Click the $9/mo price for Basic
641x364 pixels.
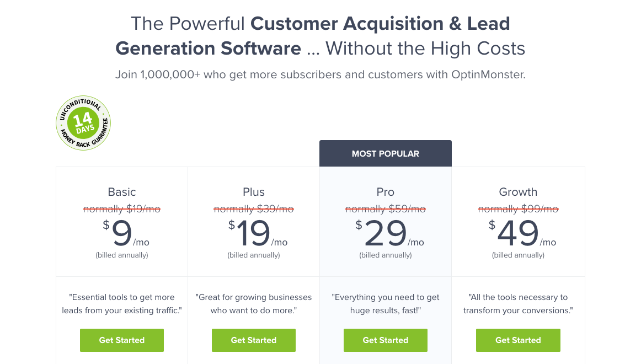click(121, 234)
